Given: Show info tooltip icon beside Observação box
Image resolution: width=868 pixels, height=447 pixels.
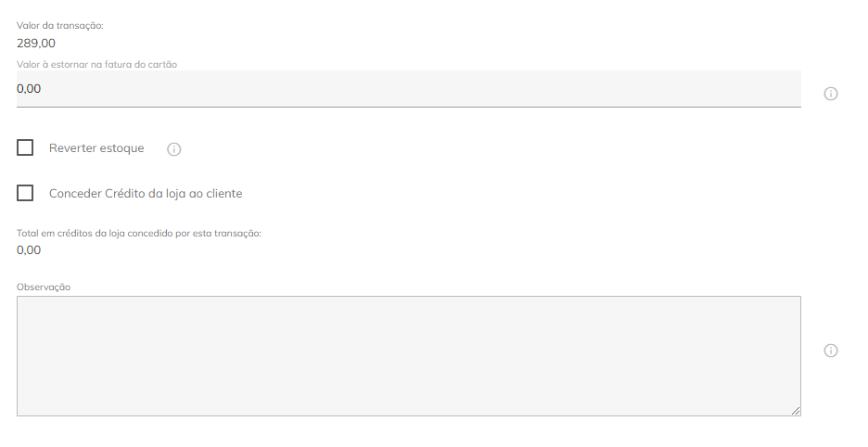Looking at the screenshot, I should coord(830,351).
